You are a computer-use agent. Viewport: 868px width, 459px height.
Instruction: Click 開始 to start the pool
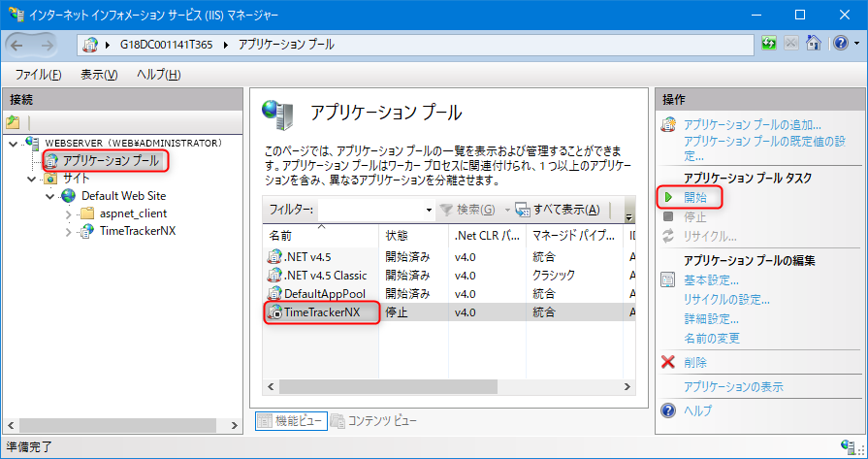pos(695,197)
